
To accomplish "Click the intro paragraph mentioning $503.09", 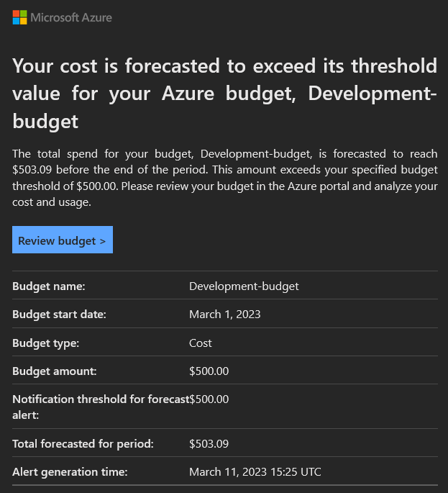I will [224, 178].
